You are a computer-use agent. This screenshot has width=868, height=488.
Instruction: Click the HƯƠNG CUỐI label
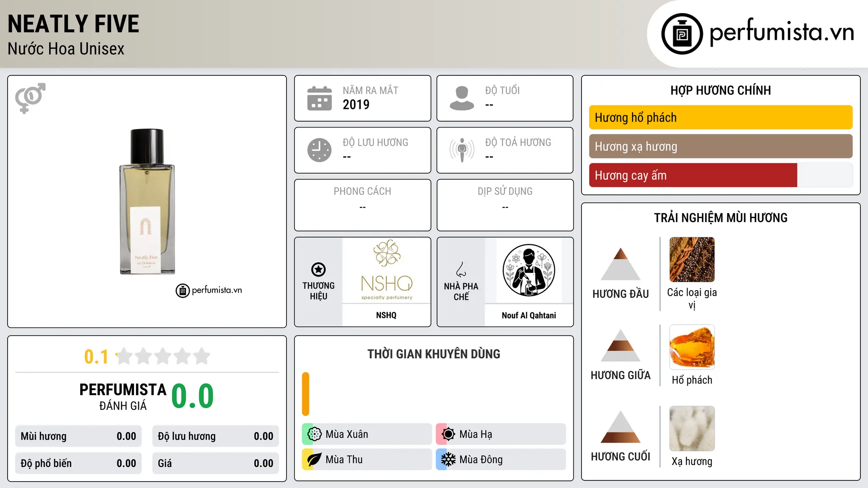click(x=620, y=457)
